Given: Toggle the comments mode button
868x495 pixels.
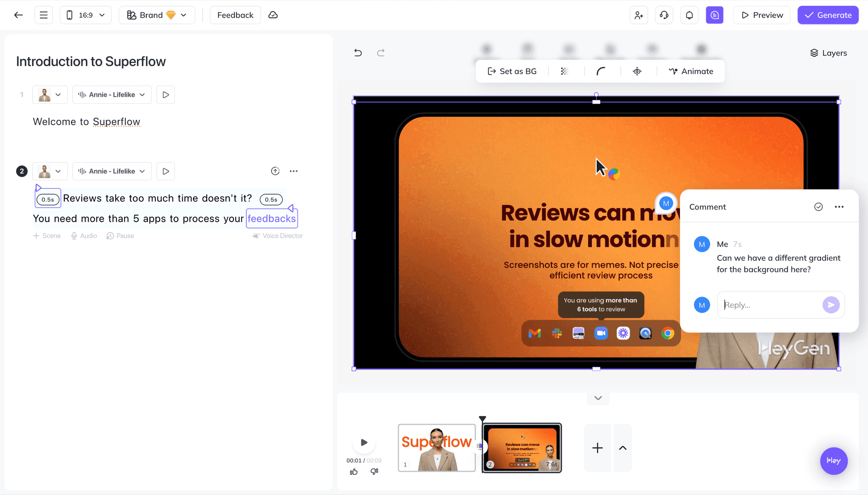Looking at the screenshot, I should click(x=715, y=15).
